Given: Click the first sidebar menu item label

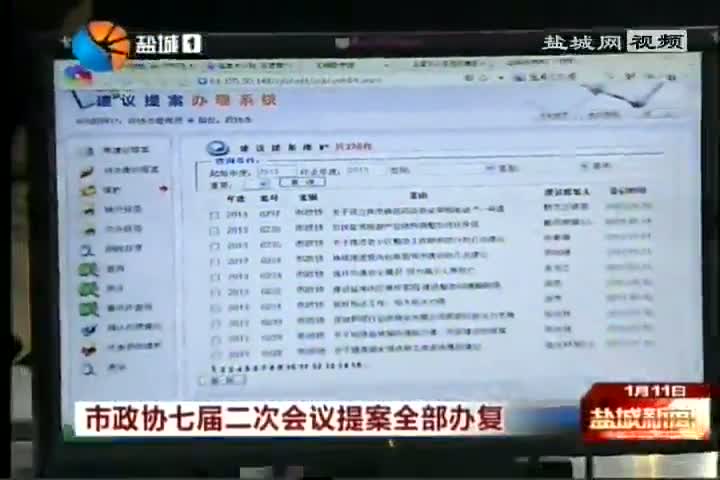Looking at the screenshot, I should point(126,150).
